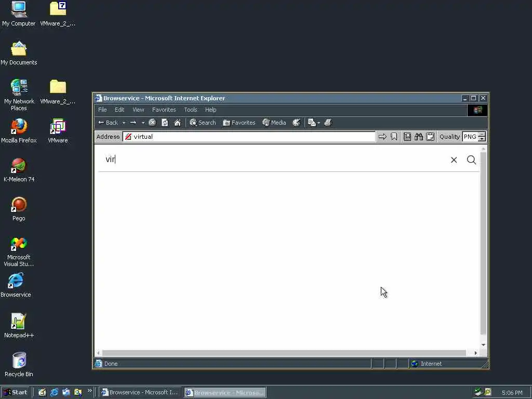Select the K-Meleon 74 desktop shortcut

[19, 170]
